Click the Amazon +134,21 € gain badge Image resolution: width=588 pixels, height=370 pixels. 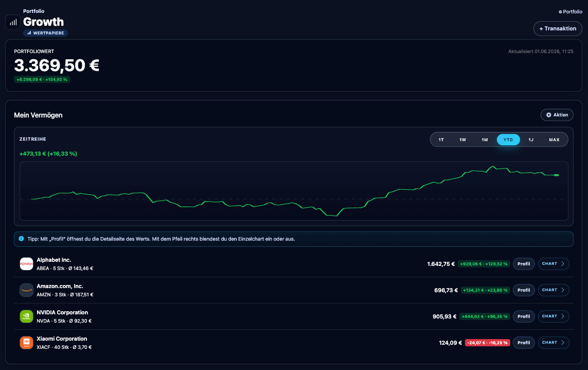485,290
